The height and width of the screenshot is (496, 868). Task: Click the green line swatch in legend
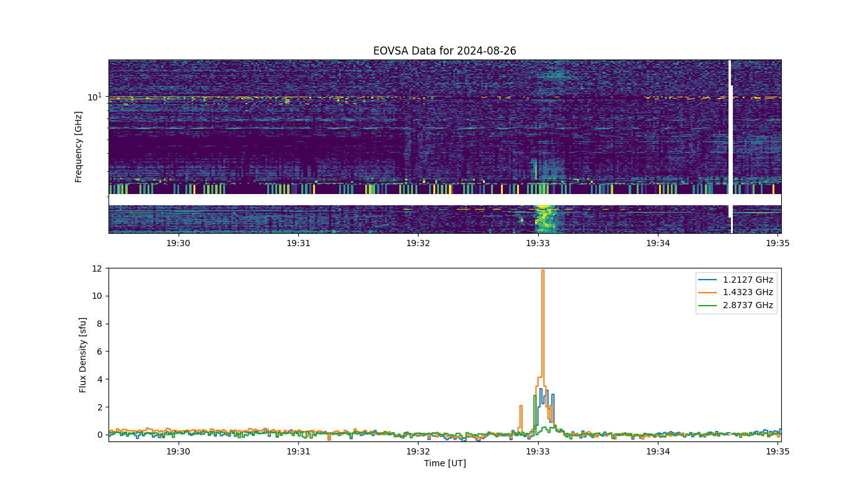point(707,306)
